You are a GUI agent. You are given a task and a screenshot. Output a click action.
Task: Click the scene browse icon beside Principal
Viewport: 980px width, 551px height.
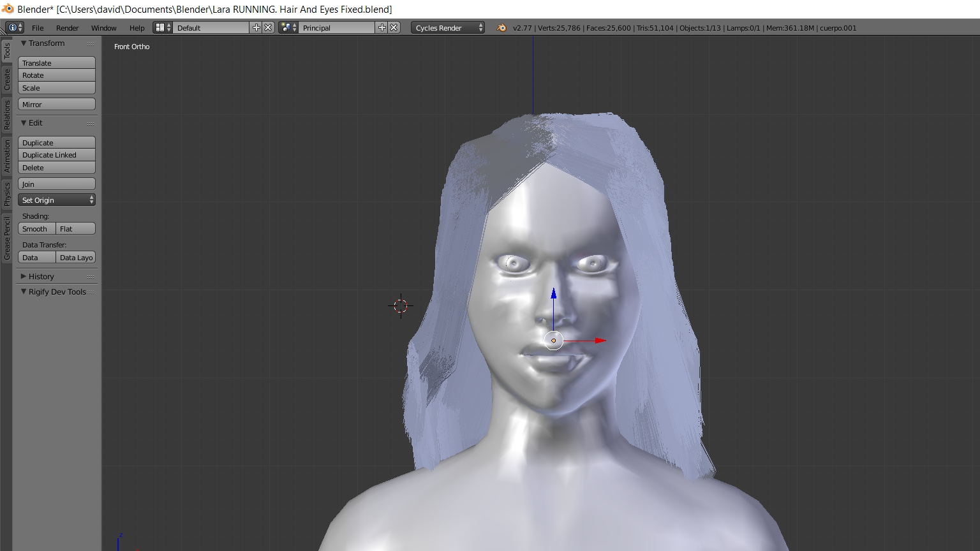288,27
